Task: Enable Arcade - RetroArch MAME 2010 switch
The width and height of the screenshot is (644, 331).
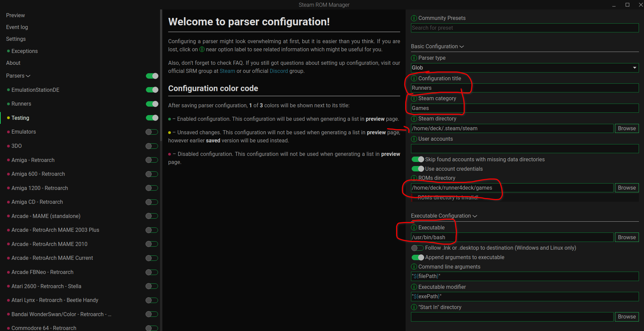Action: pos(152,244)
